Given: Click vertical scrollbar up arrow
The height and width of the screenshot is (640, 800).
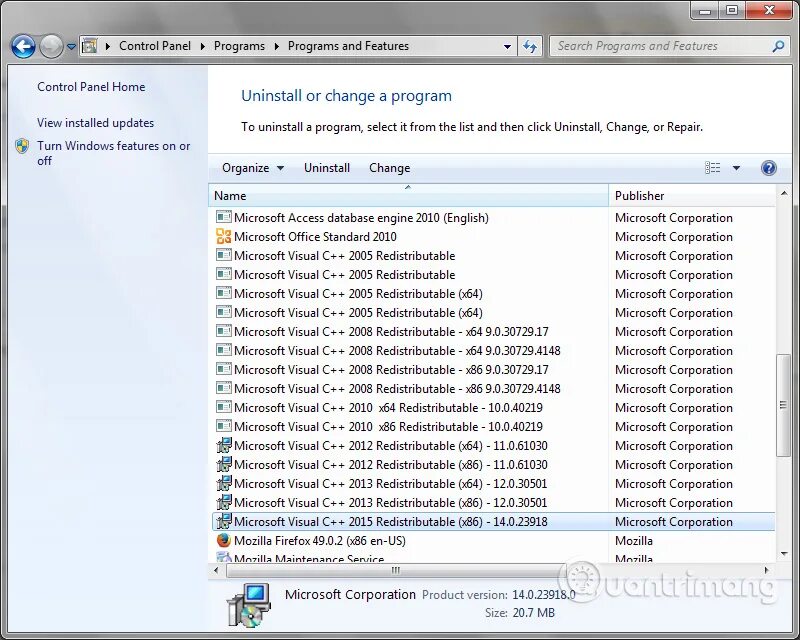Looking at the screenshot, I should [784, 193].
